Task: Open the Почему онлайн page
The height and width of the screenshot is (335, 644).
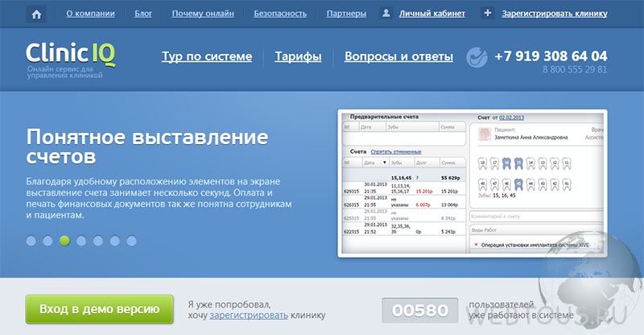Action: tap(203, 14)
